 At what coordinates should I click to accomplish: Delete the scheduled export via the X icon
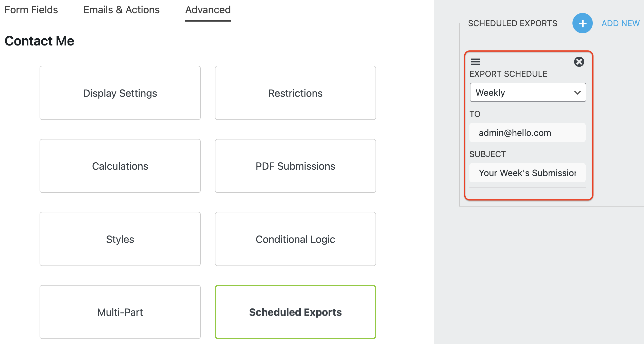pos(579,62)
